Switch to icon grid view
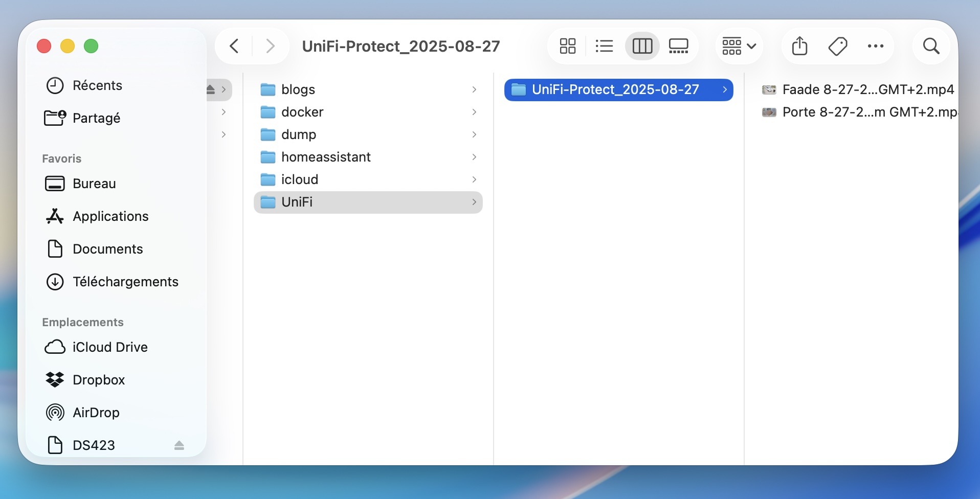980x499 pixels. (568, 46)
